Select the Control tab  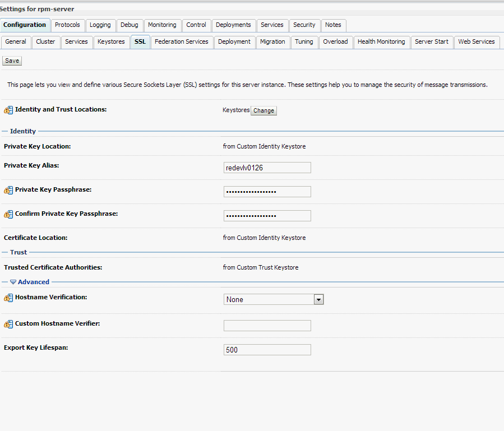pyautogui.click(x=196, y=25)
